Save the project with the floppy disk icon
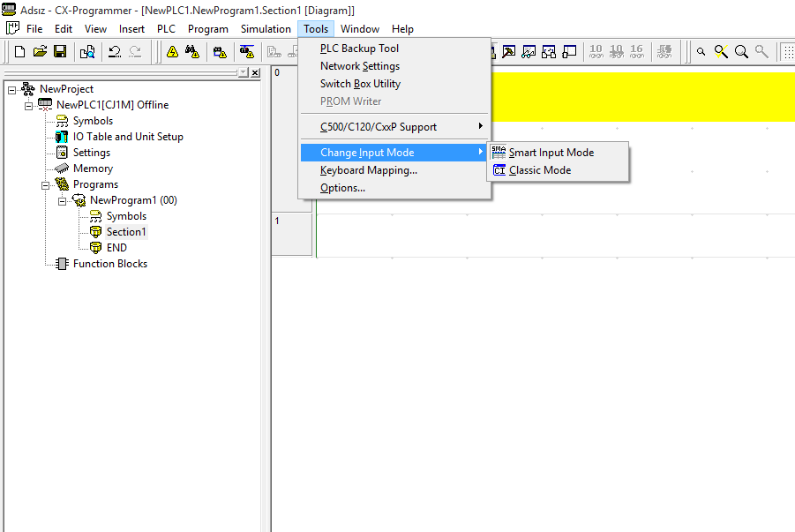The width and height of the screenshot is (795, 532). point(60,52)
